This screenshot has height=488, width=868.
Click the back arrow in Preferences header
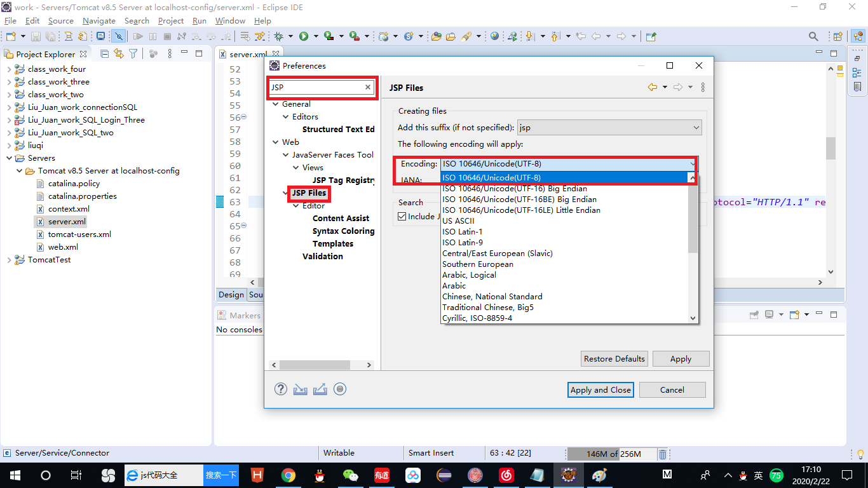click(x=652, y=88)
